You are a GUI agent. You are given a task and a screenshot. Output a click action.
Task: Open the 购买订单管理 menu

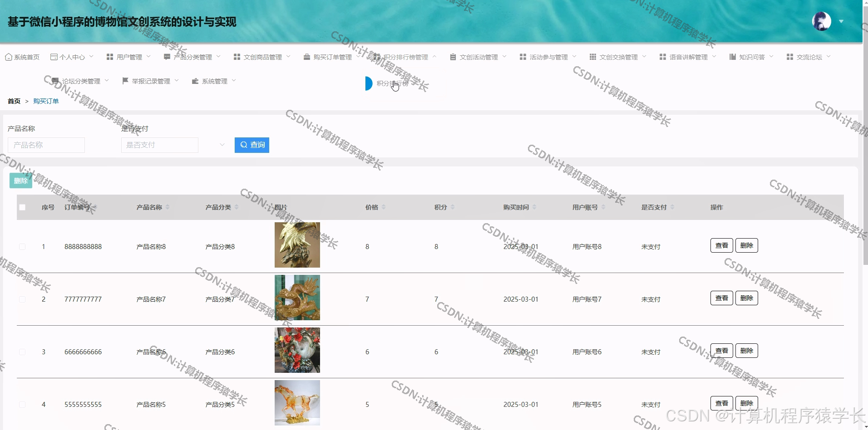coord(332,57)
